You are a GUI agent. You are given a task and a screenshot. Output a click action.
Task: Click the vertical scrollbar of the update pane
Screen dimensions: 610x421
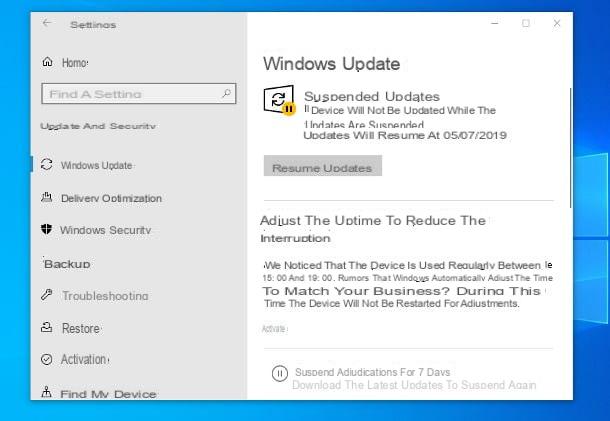pyautogui.click(x=571, y=148)
